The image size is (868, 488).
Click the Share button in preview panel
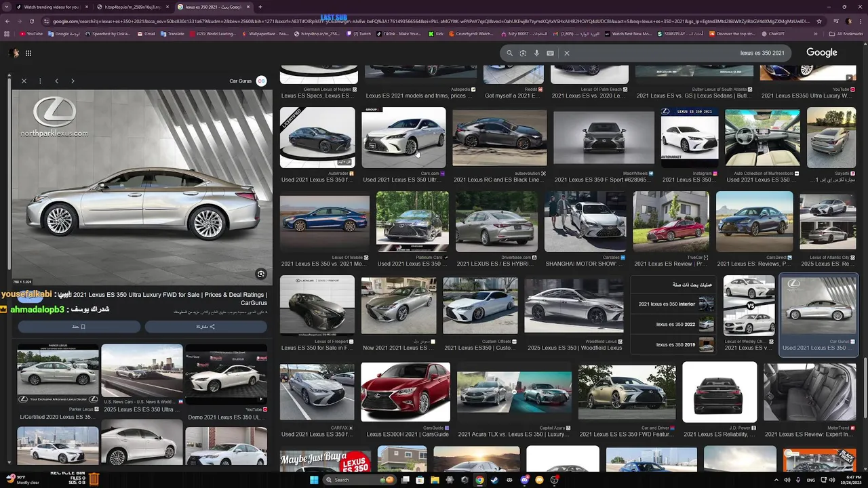click(x=206, y=327)
